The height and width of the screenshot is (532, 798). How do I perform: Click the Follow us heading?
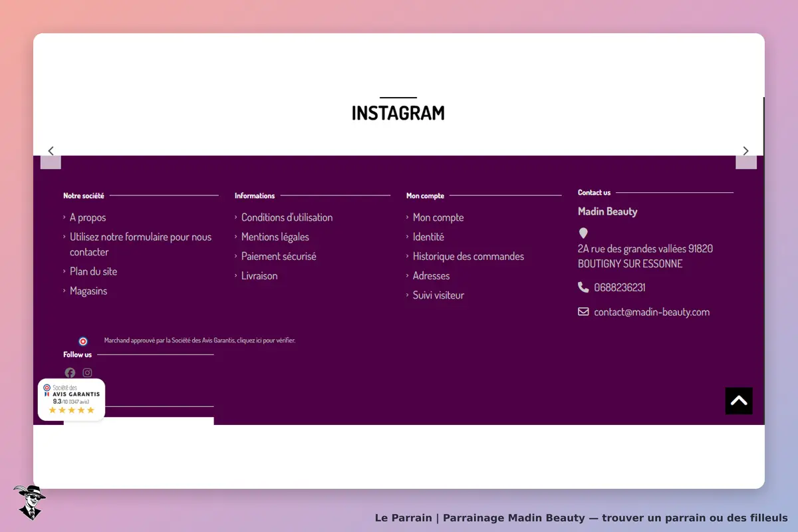(x=78, y=354)
